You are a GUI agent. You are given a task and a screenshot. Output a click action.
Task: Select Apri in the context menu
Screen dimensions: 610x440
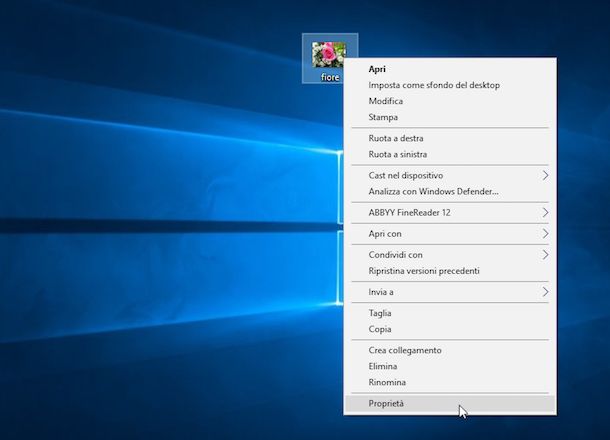click(378, 69)
